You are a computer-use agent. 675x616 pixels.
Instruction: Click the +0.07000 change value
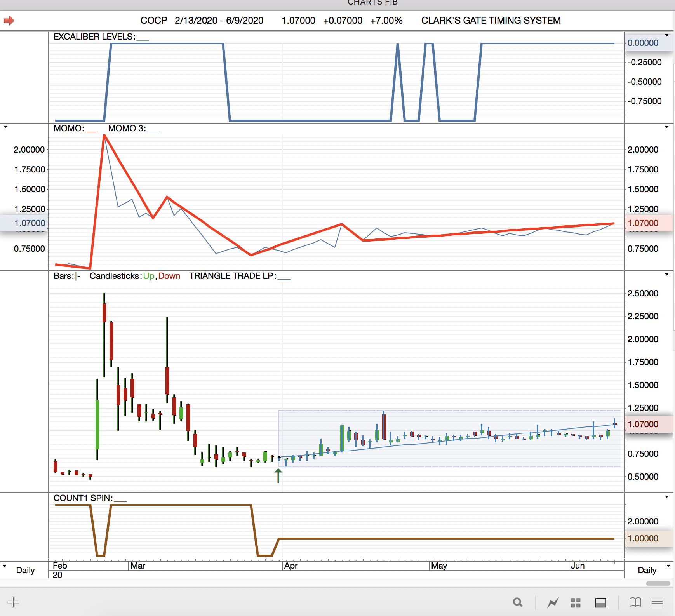click(x=343, y=21)
